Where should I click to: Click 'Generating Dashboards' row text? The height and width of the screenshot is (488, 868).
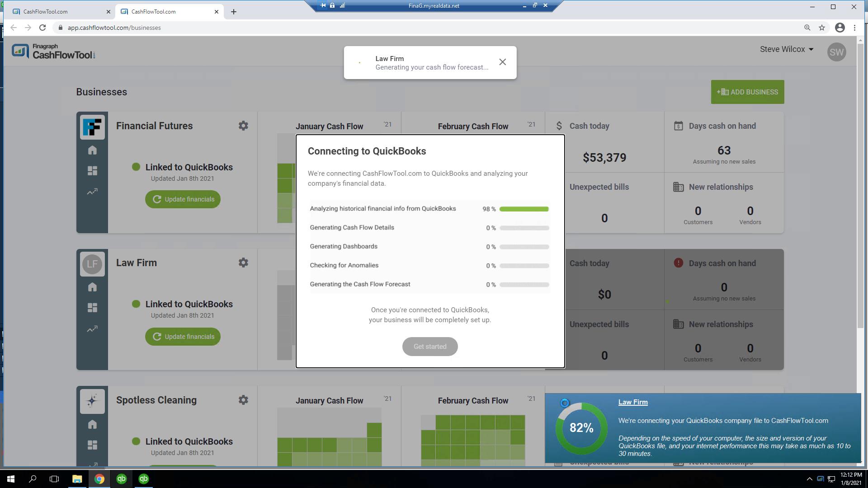[344, 247]
